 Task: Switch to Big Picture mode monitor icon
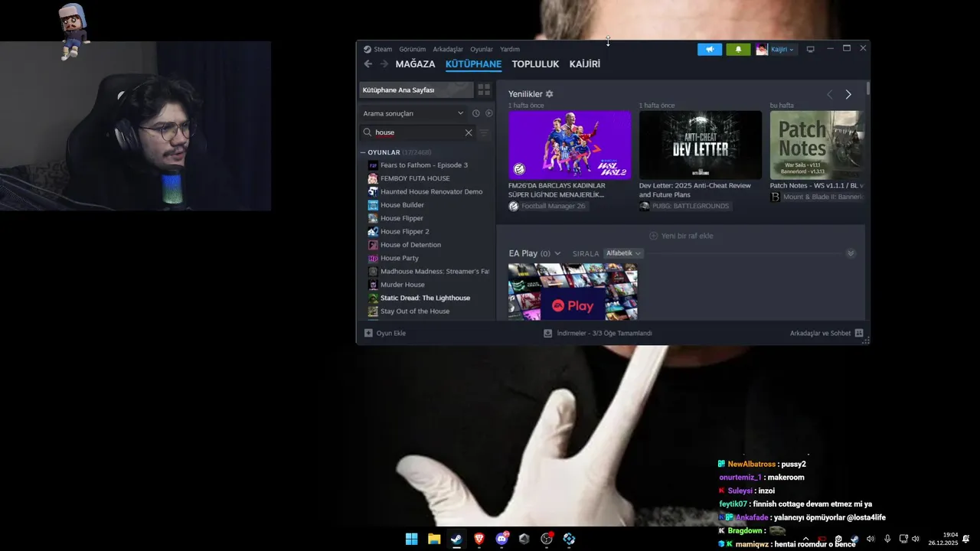click(x=810, y=49)
